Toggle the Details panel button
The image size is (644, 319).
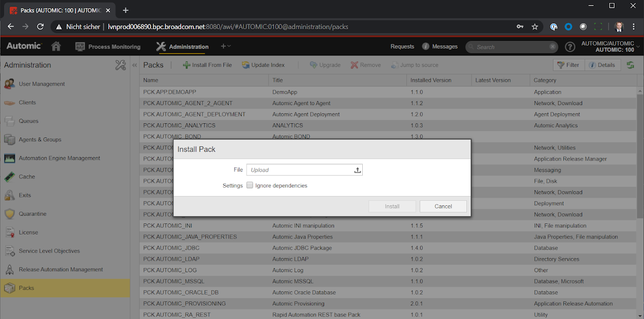coord(602,65)
